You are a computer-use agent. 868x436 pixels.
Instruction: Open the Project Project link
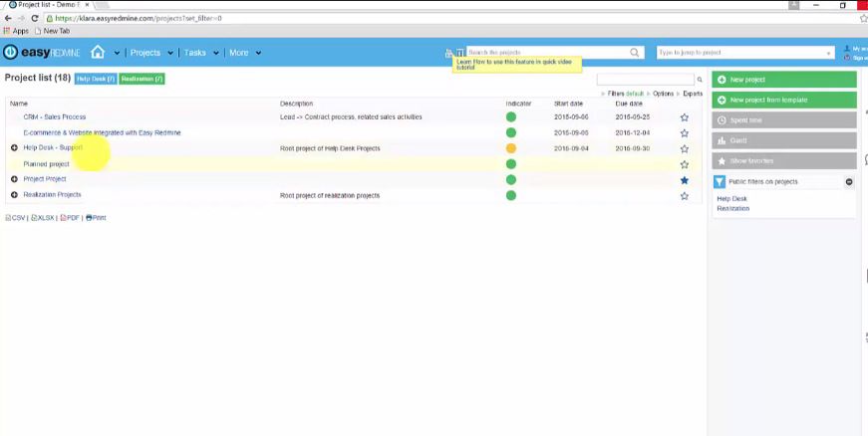[x=44, y=179]
